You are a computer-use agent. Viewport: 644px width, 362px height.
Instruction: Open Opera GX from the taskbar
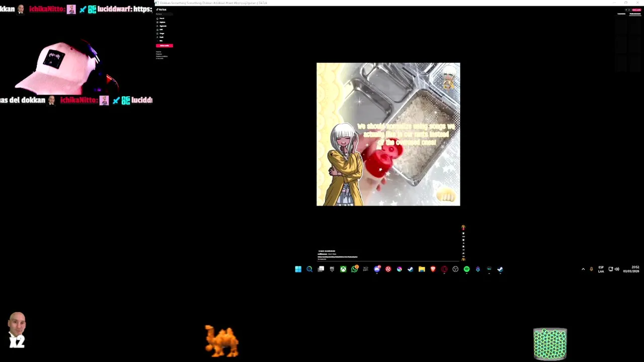pyautogui.click(x=444, y=269)
